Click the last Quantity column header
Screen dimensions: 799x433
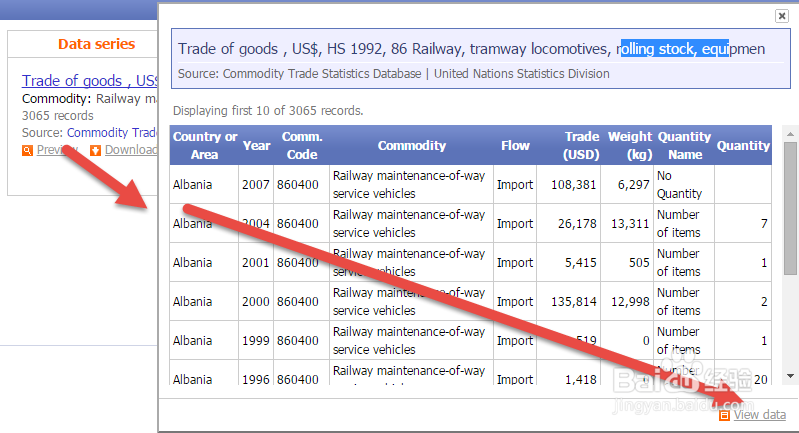743,145
